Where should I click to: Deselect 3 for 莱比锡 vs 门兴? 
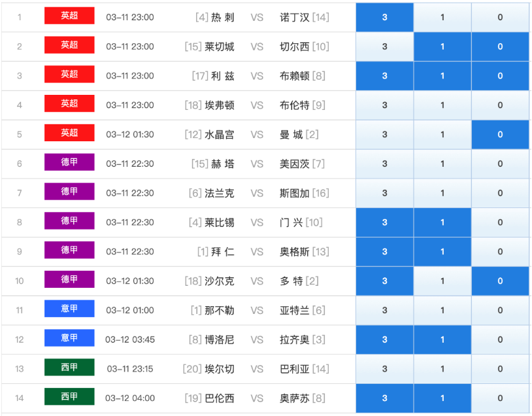(x=384, y=222)
